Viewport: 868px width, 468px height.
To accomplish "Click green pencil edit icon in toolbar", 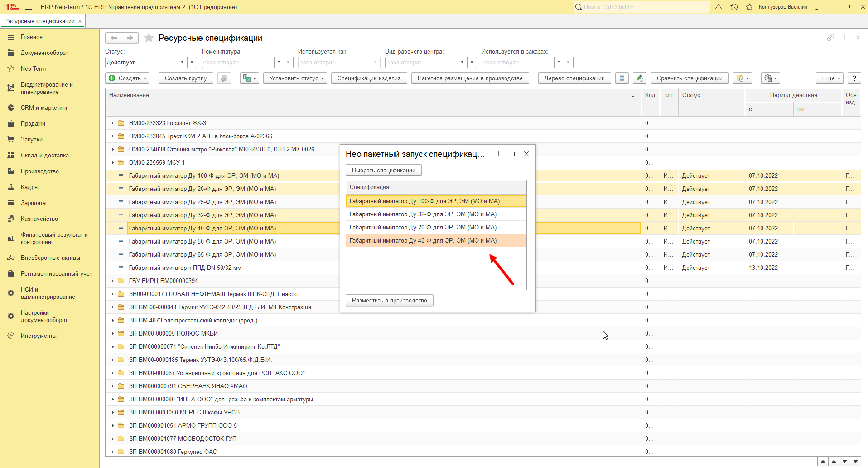I will click(x=639, y=78).
